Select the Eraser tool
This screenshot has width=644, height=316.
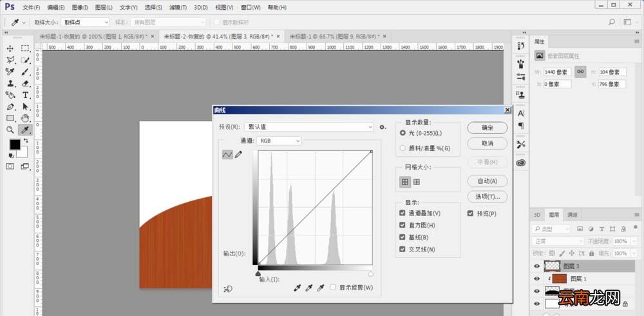pyautogui.click(x=25, y=84)
